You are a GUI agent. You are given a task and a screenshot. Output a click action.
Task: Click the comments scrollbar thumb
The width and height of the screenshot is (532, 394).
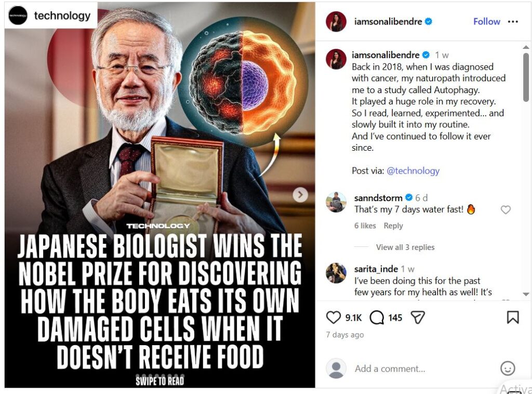tap(526, 77)
